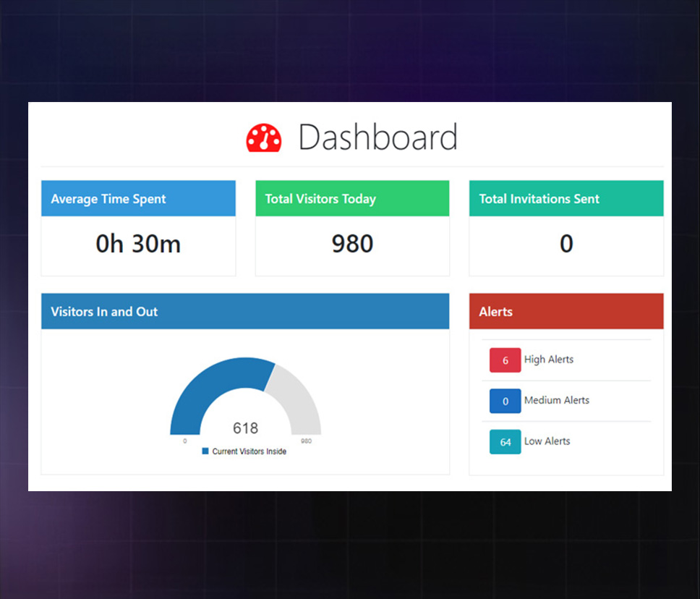Select the Total Invitations Sent header
Screen dimensions: 700x599
(566, 198)
